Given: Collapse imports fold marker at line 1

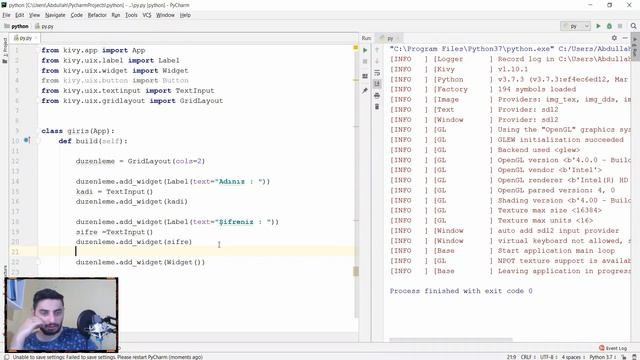Looking at the screenshot, I should click(38, 50).
